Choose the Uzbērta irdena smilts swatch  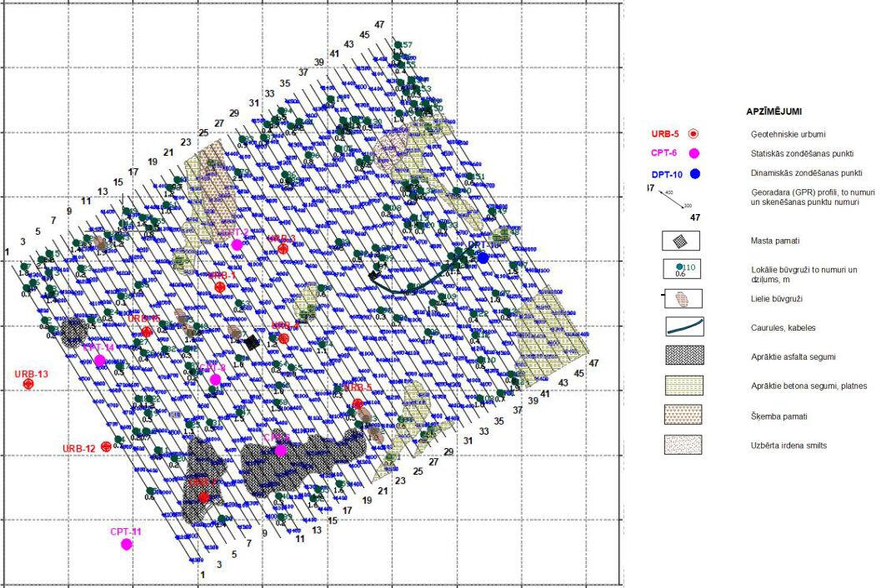point(683,444)
